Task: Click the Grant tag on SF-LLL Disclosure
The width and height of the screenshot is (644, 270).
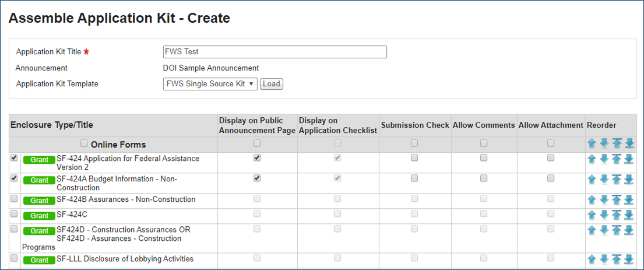Action: 39,260
